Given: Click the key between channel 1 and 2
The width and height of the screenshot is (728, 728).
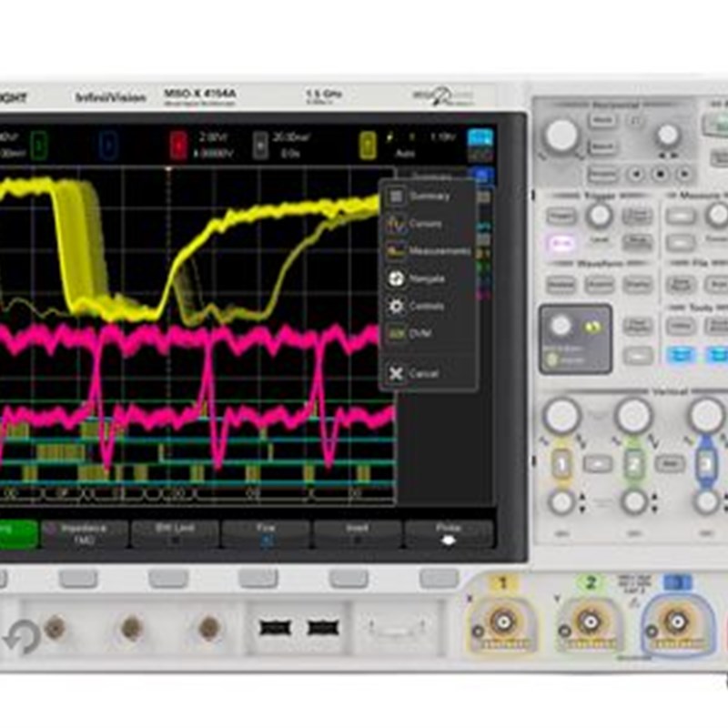Looking at the screenshot, I should click(x=598, y=463).
